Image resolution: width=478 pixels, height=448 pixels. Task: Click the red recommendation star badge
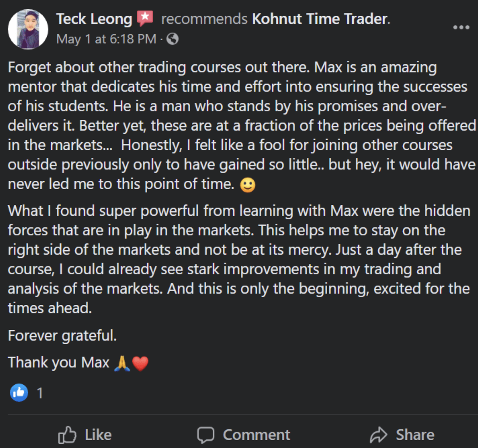(x=145, y=18)
